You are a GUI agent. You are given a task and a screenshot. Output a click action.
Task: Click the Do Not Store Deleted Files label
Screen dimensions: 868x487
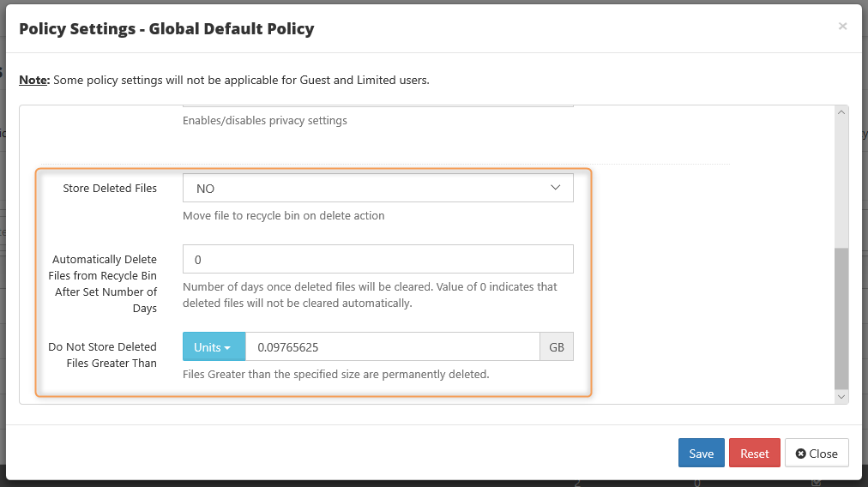[102, 355]
